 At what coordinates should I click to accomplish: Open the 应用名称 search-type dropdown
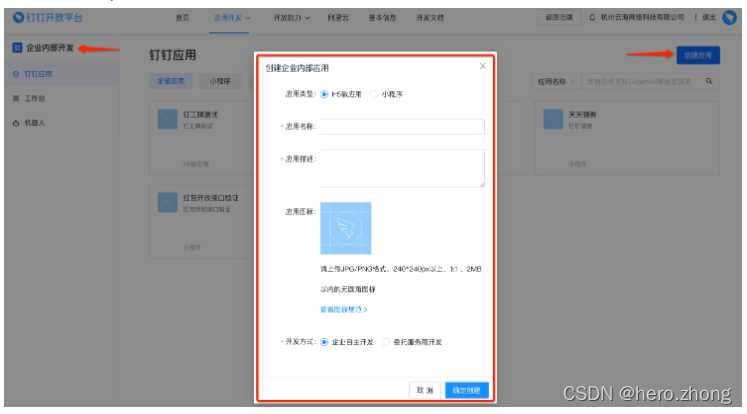tap(556, 81)
